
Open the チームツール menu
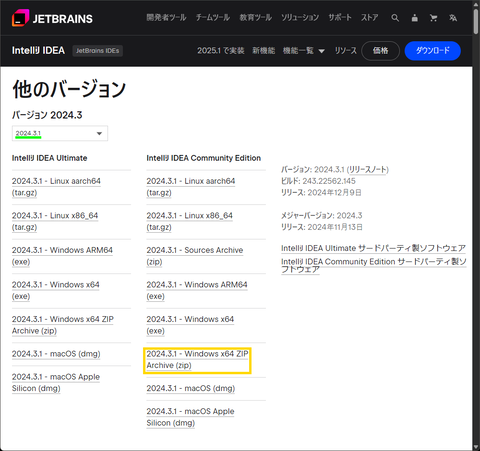[213, 18]
